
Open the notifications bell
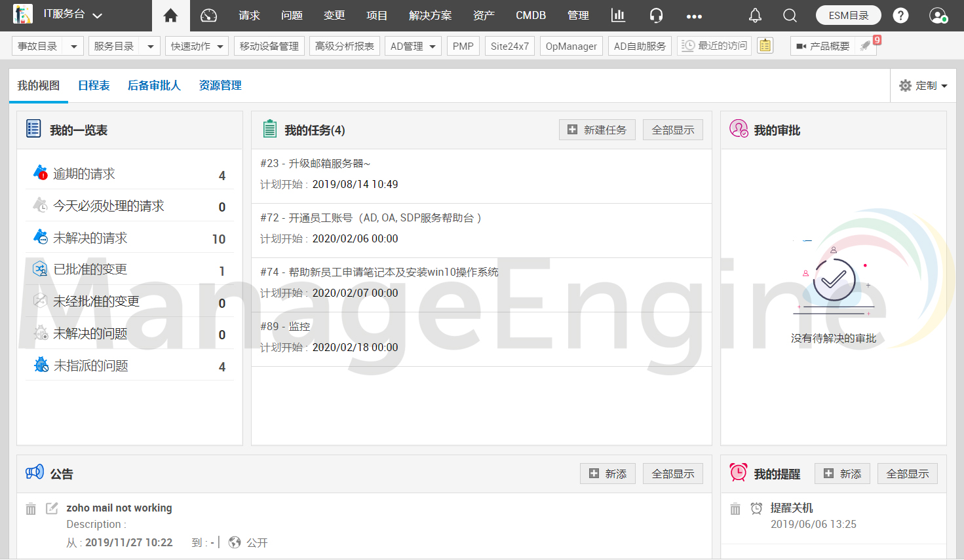point(755,16)
